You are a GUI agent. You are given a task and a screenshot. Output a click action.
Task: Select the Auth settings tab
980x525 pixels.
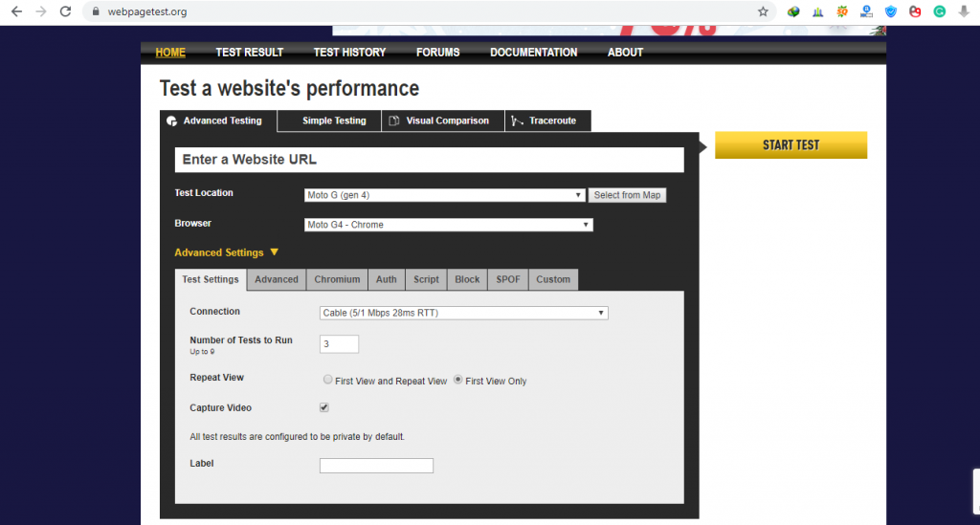(387, 279)
